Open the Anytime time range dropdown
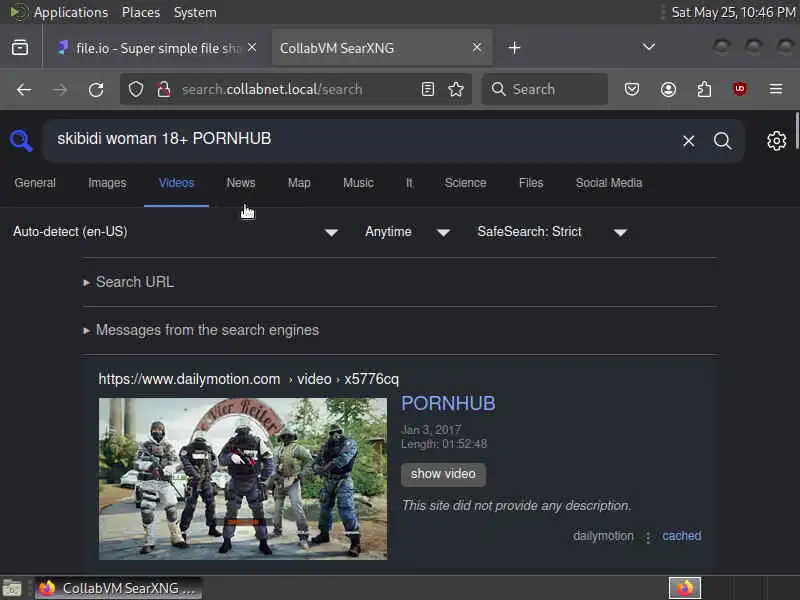Image resolution: width=800 pixels, height=600 pixels. (x=407, y=232)
